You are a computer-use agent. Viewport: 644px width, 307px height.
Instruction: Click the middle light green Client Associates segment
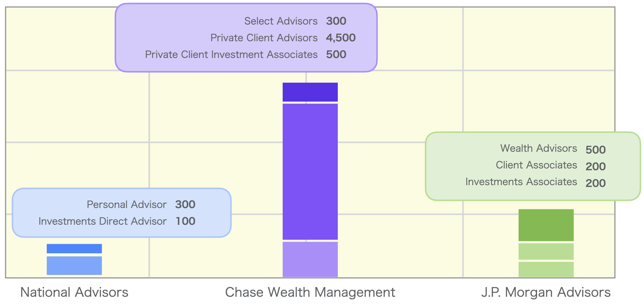(546, 252)
